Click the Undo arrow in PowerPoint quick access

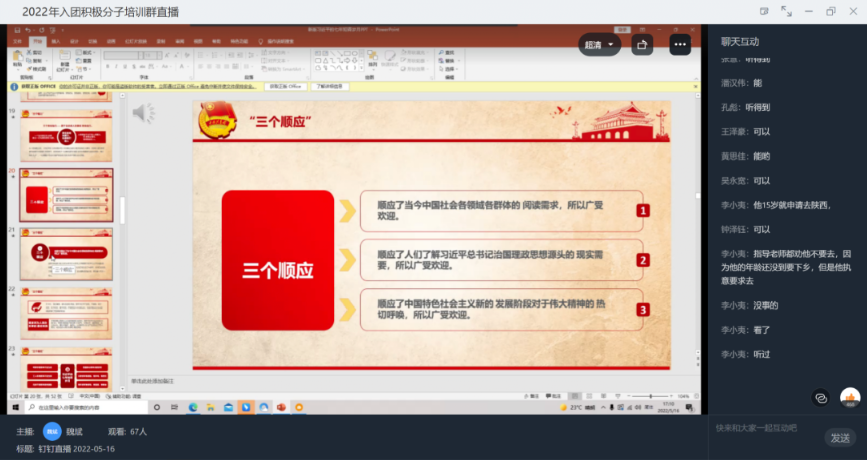point(28,30)
